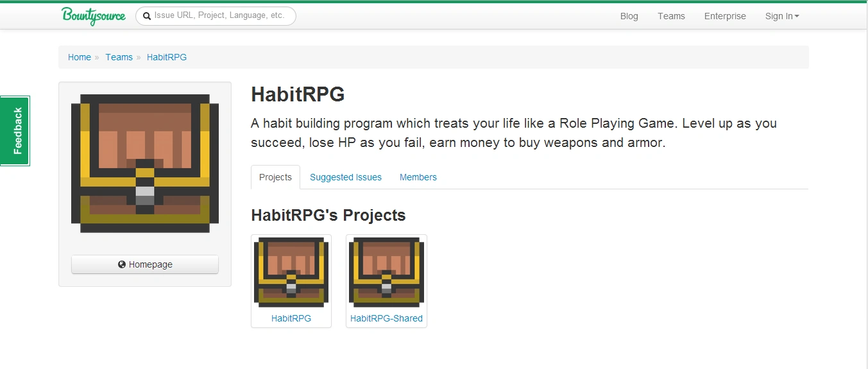Expand the Sign In dropdown
The width and height of the screenshot is (868, 369).
[x=782, y=16]
